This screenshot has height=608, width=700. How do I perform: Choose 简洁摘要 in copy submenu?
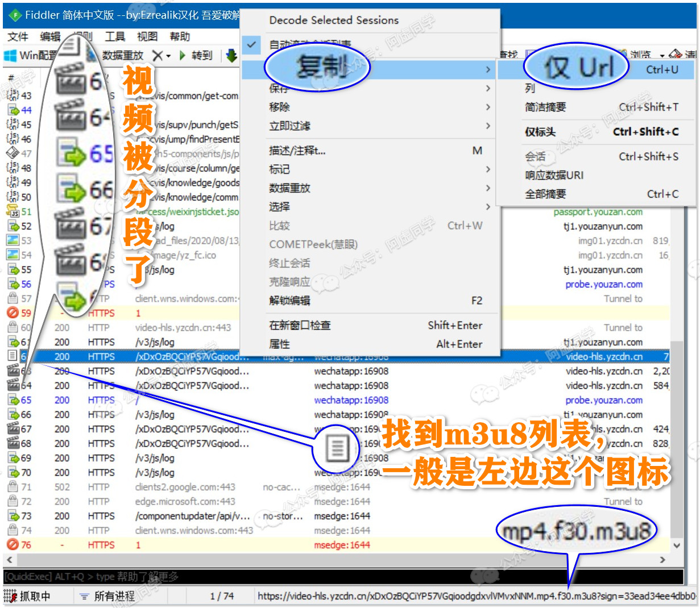coord(545,107)
